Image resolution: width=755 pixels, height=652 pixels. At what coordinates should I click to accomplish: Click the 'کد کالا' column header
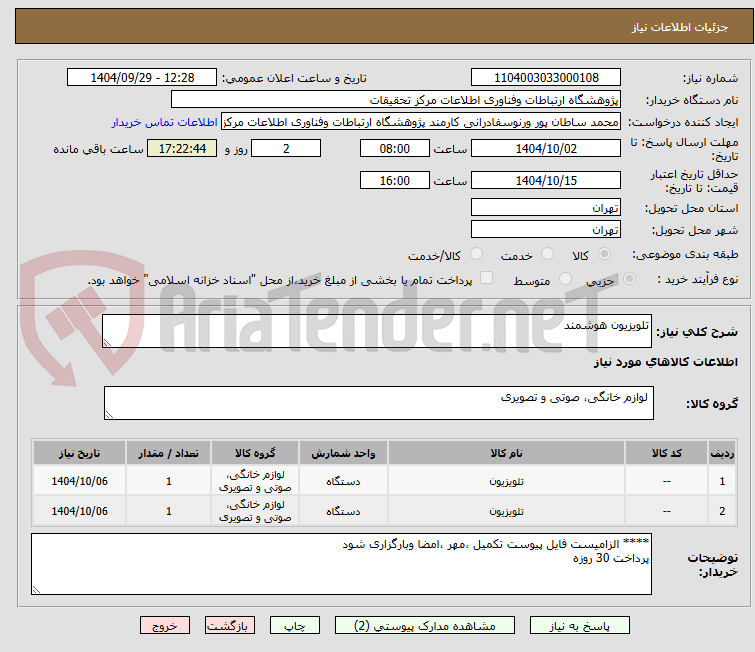(x=666, y=453)
